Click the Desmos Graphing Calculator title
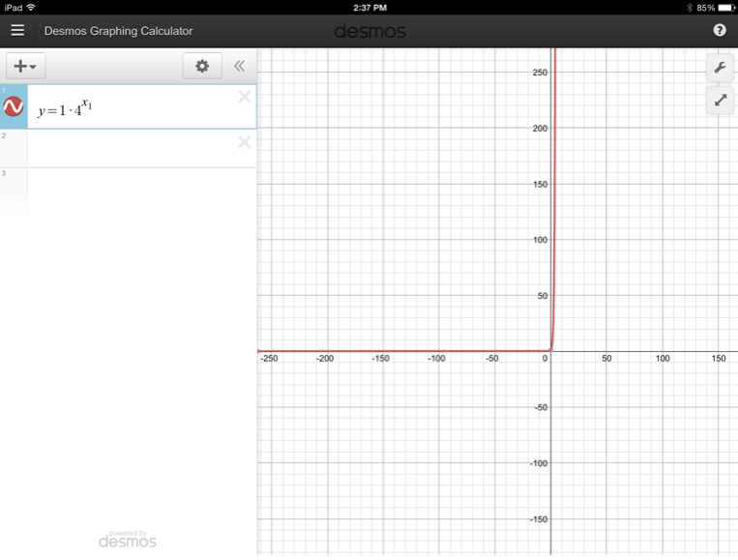Screen dimensions: 738x560 [x=118, y=31]
